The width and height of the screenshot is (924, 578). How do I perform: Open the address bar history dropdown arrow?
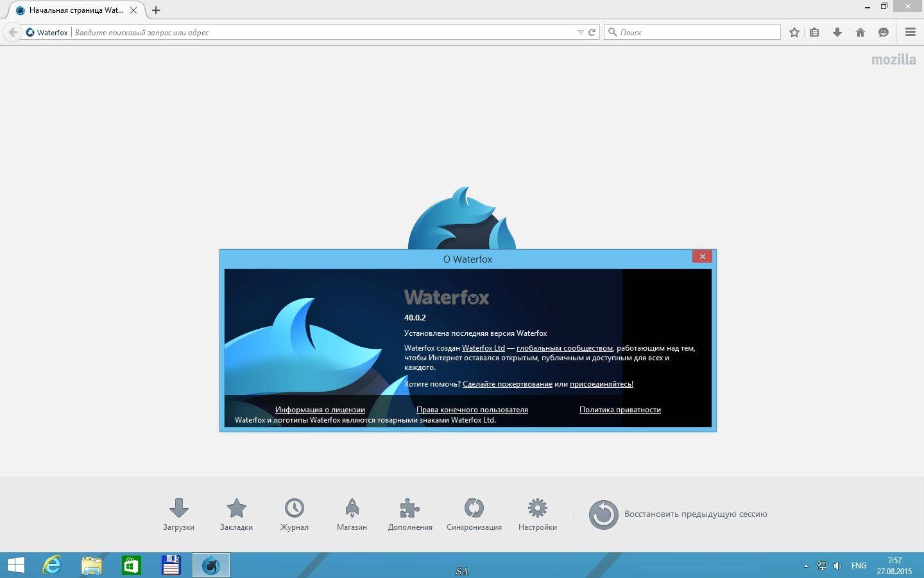point(581,32)
